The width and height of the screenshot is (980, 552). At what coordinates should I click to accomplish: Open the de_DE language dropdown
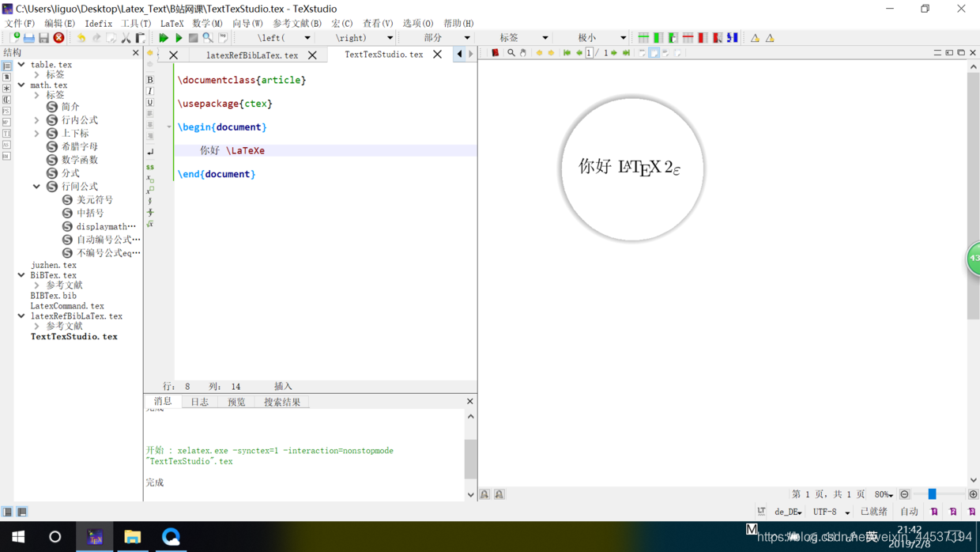coord(788,512)
